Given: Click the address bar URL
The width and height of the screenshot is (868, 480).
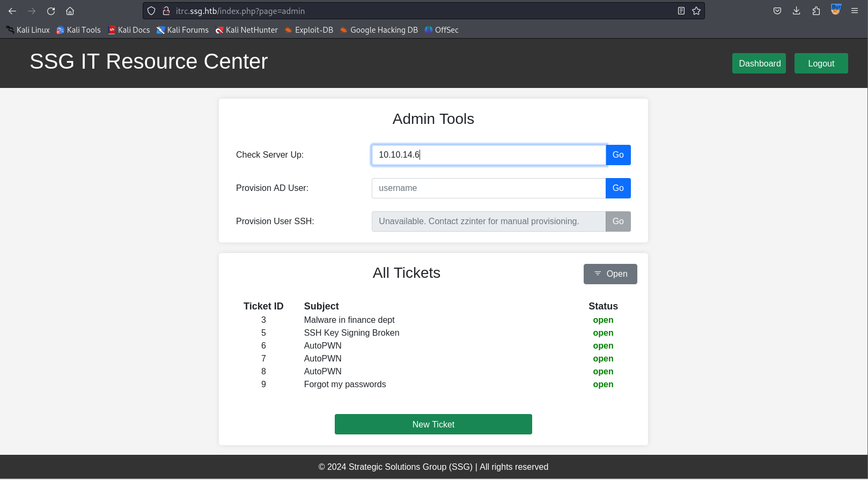Looking at the screenshot, I should tap(240, 11).
